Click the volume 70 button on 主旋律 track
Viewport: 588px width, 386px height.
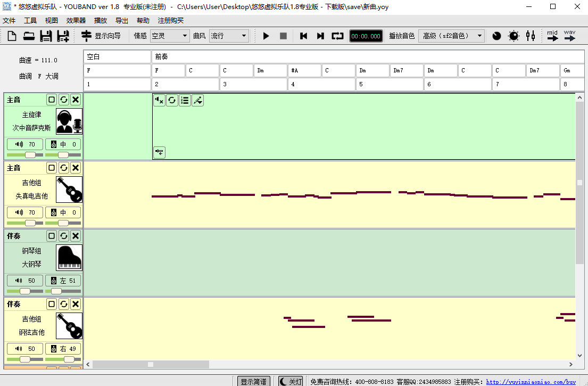[25, 144]
